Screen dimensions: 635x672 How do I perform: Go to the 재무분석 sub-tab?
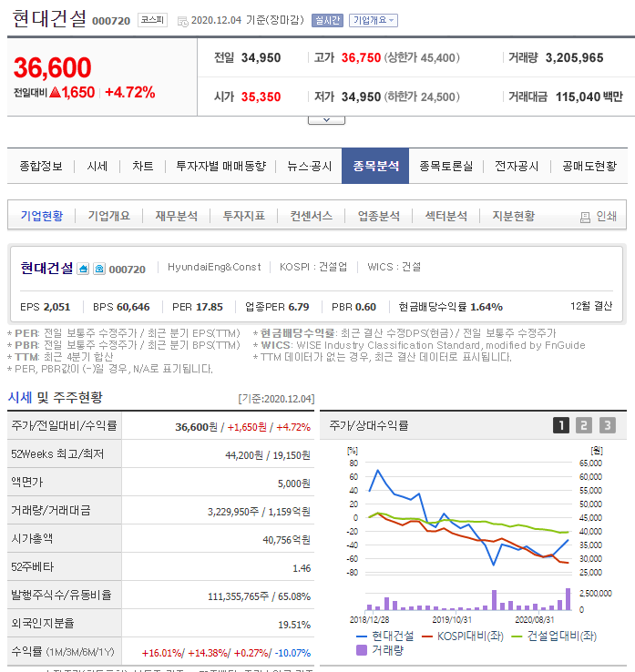click(176, 216)
